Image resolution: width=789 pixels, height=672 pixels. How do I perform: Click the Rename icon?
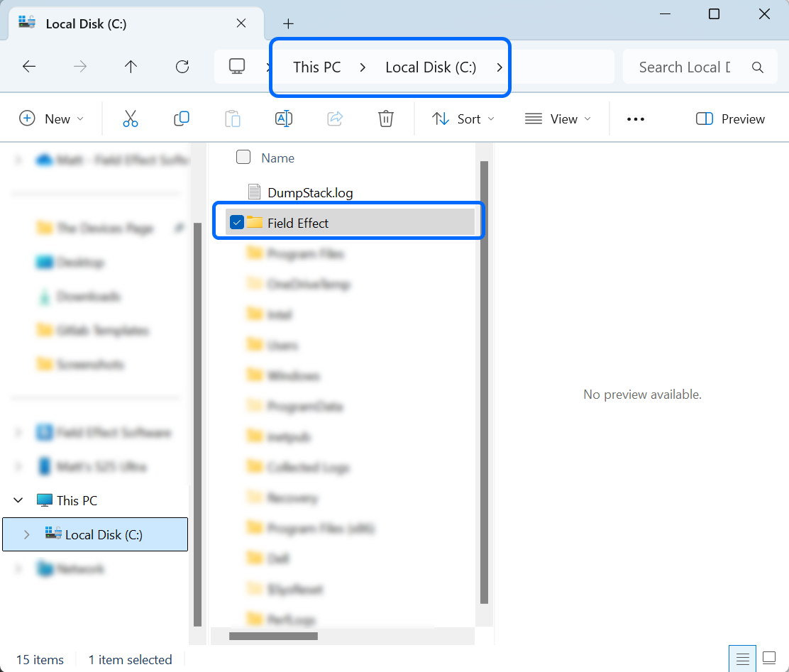(284, 119)
